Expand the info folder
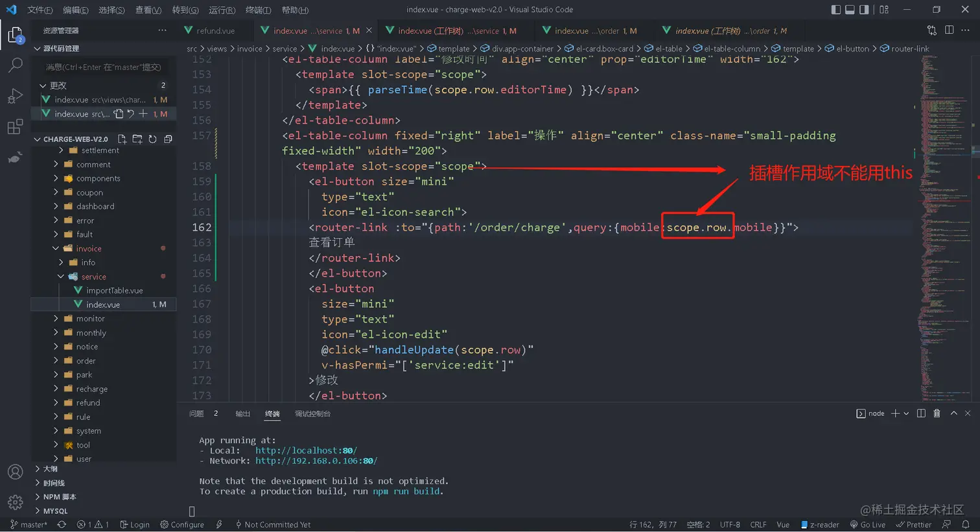980x532 pixels. pyautogui.click(x=61, y=262)
